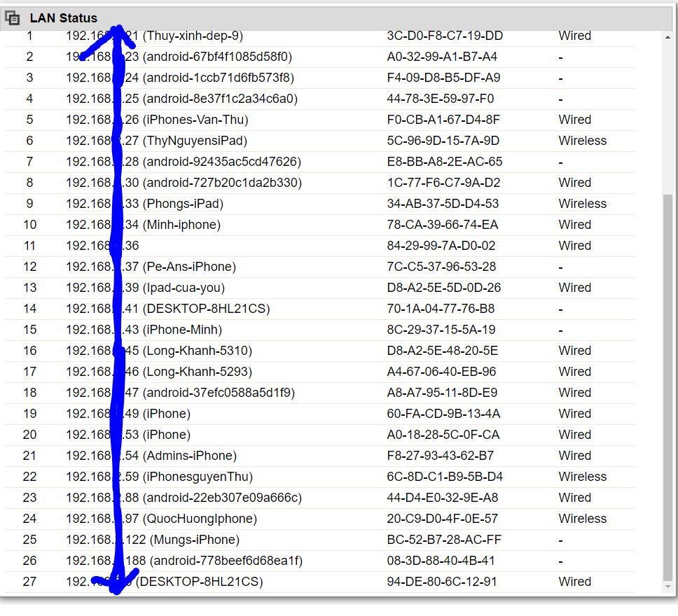Click host android-67bf4f1085d58f0
Image resolution: width=678 pixels, height=616 pixels.
point(217,57)
